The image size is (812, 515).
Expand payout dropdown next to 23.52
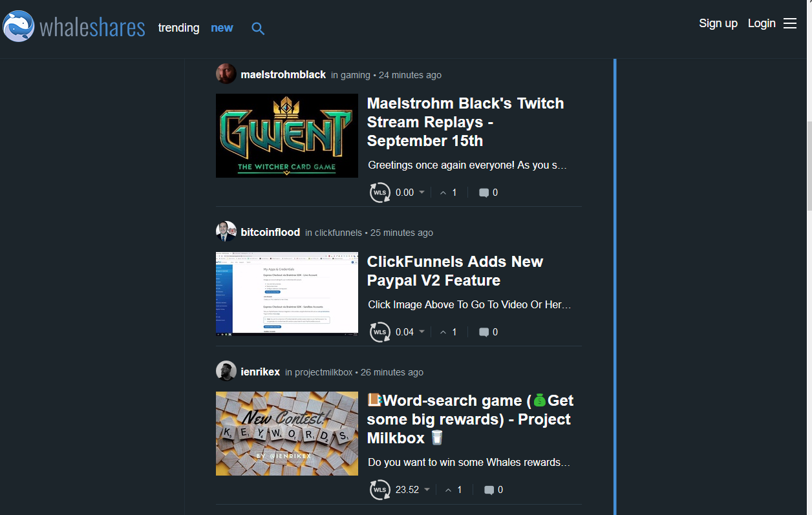pyautogui.click(x=427, y=490)
